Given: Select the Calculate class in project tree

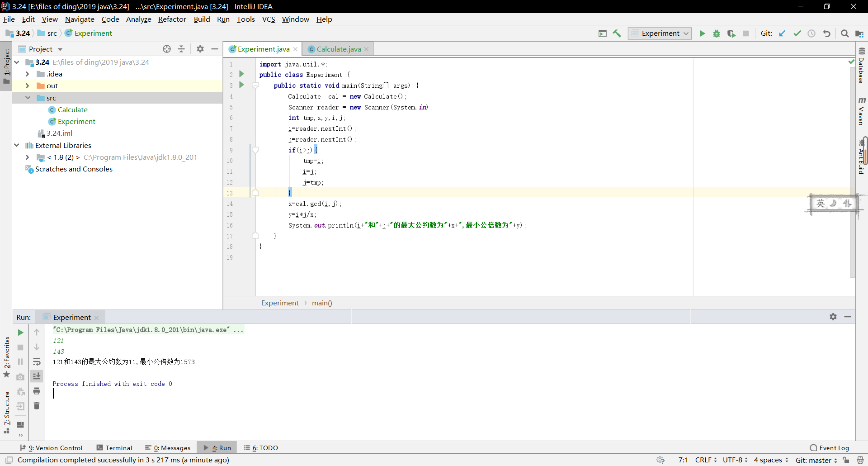Looking at the screenshot, I should coord(72,109).
